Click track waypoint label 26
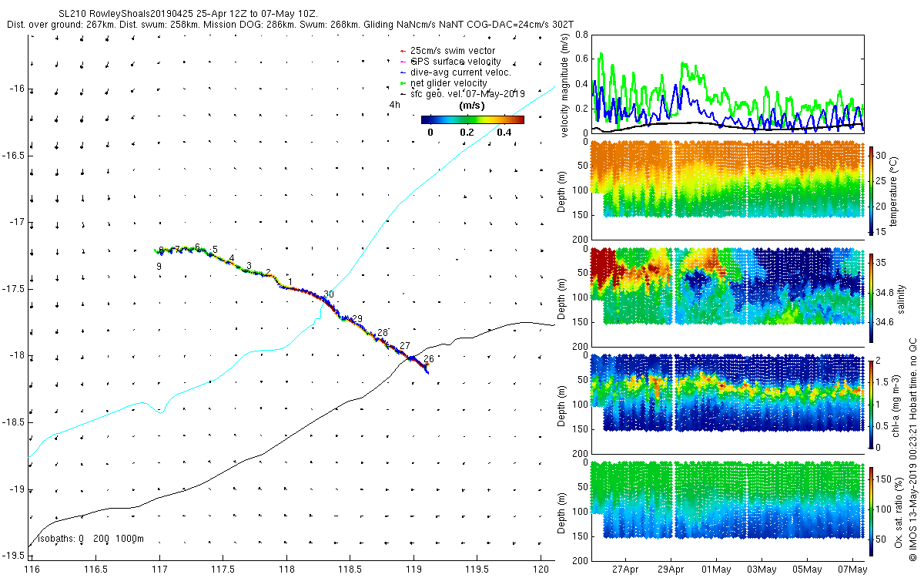924x578 pixels. [x=429, y=359]
